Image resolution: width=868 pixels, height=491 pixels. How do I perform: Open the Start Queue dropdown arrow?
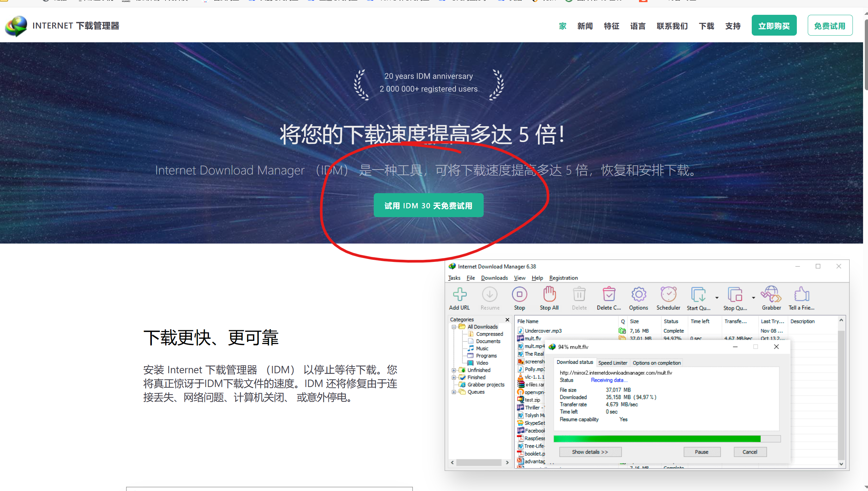point(717,298)
